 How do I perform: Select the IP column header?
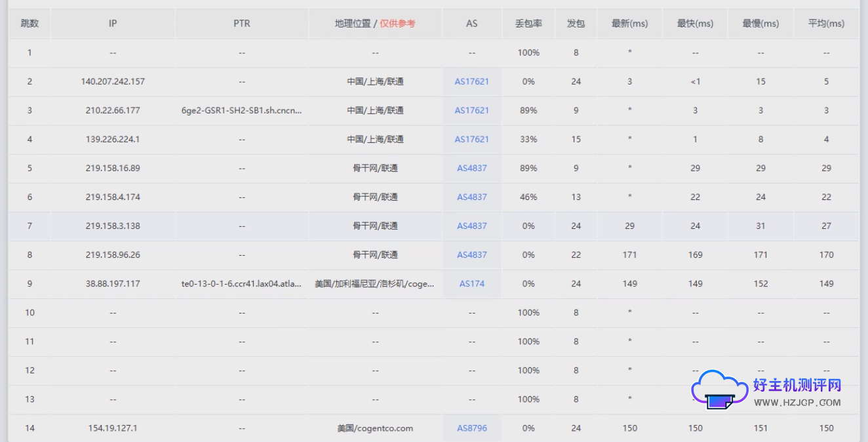pyautogui.click(x=111, y=23)
